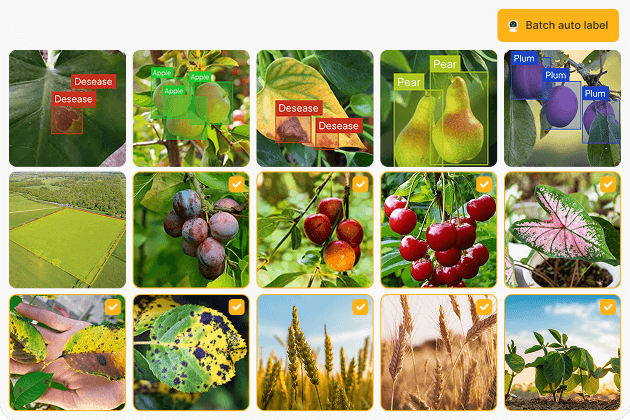Select the lower-right Desease tag on yellow leaf
The height and width of the screenshot is (420, 630).
[338, 126]
